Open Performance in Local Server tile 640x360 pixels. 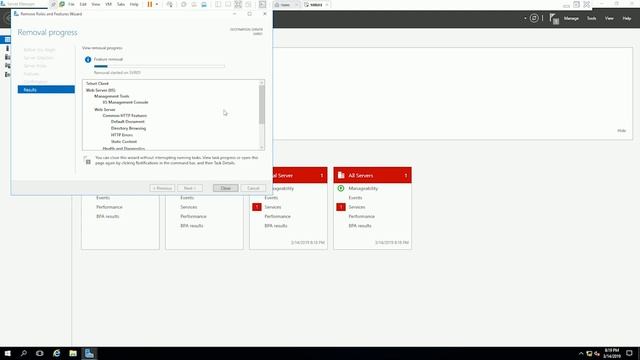pos(277,216)
